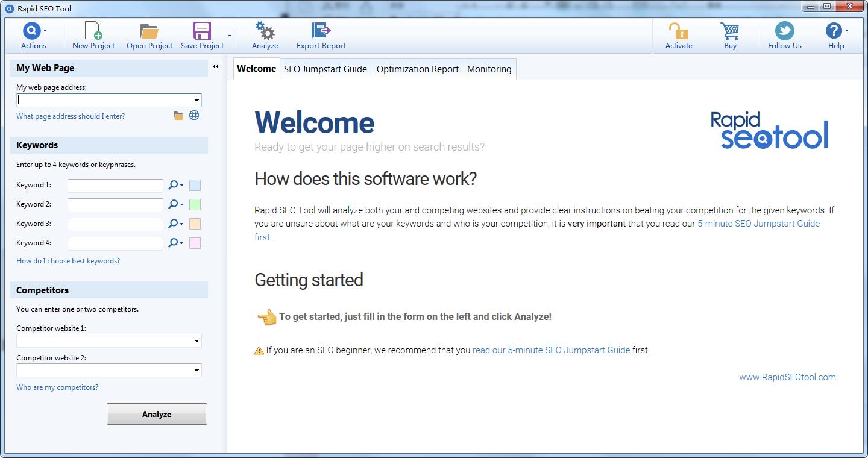Collapse the My Web Page sidebar
Viewport: 868px width, 458px height.
click(x=215, y=67)
